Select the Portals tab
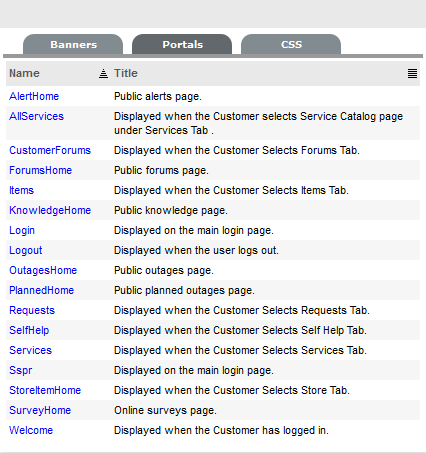 click(x=182, y=44)
